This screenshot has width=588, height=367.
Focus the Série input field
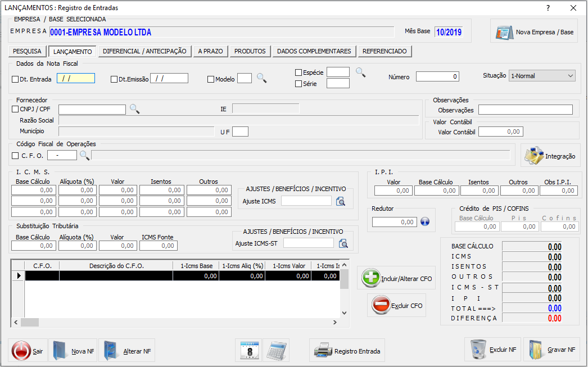[x=338, y=83]
